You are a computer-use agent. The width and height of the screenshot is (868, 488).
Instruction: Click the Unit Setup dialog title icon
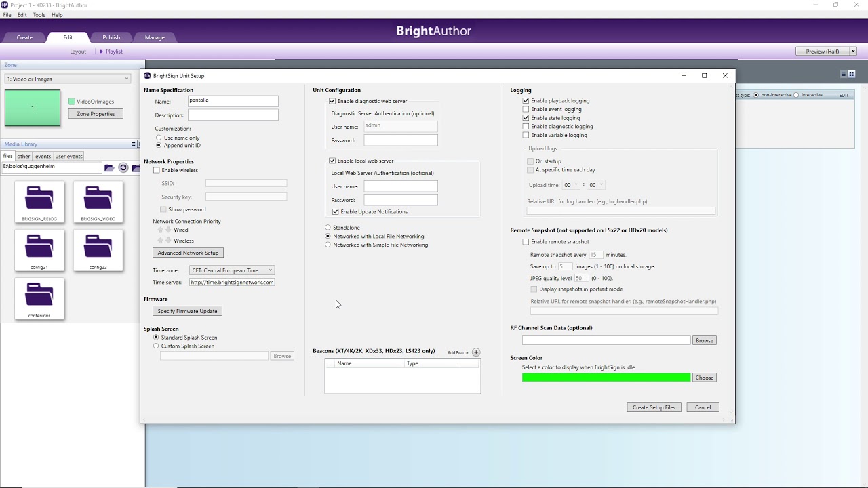tap(147, 76)
